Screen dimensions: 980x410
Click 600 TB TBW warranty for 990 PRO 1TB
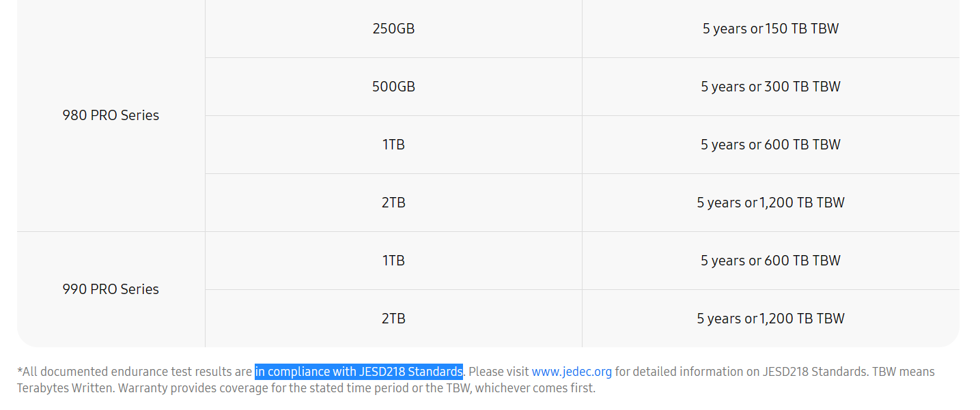tap(770, 261)
